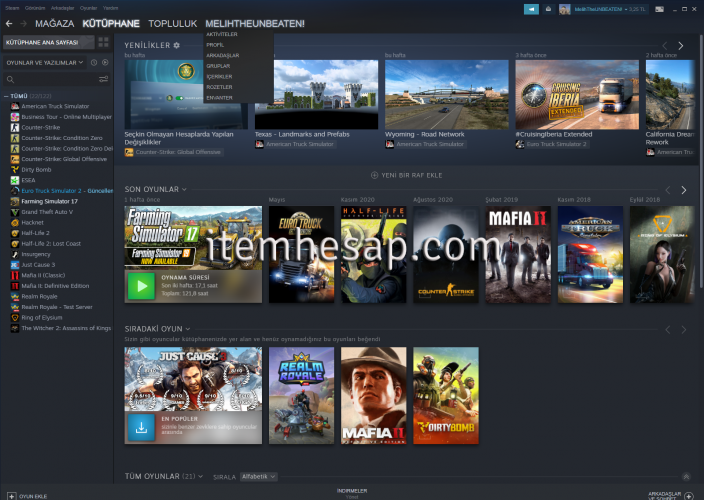
Task: Click the announcements megaphone icon
Action: (531, 9)
